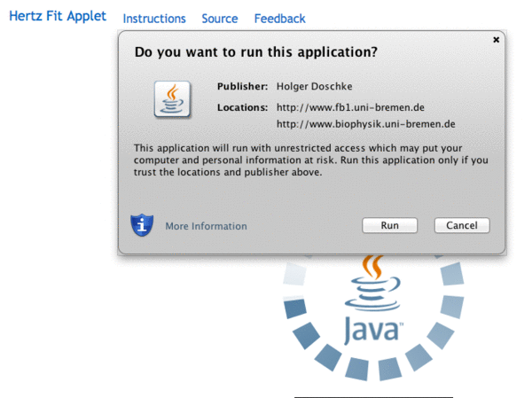Click the unrestricted access warning paragraph

(310, 160)
